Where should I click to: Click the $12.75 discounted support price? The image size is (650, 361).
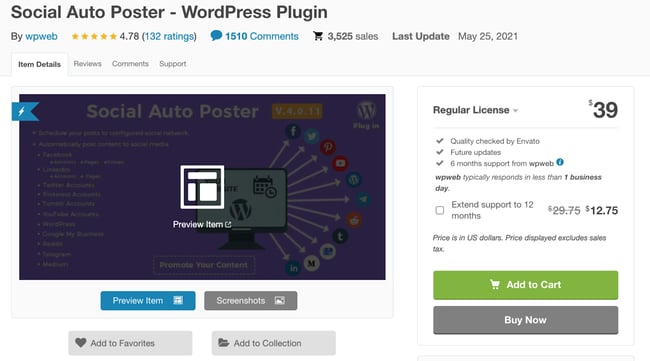[x=601, y=211]
